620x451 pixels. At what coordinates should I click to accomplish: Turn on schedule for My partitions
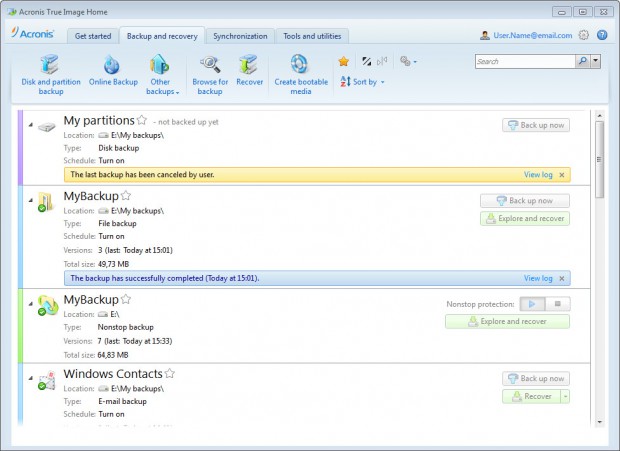111,160
